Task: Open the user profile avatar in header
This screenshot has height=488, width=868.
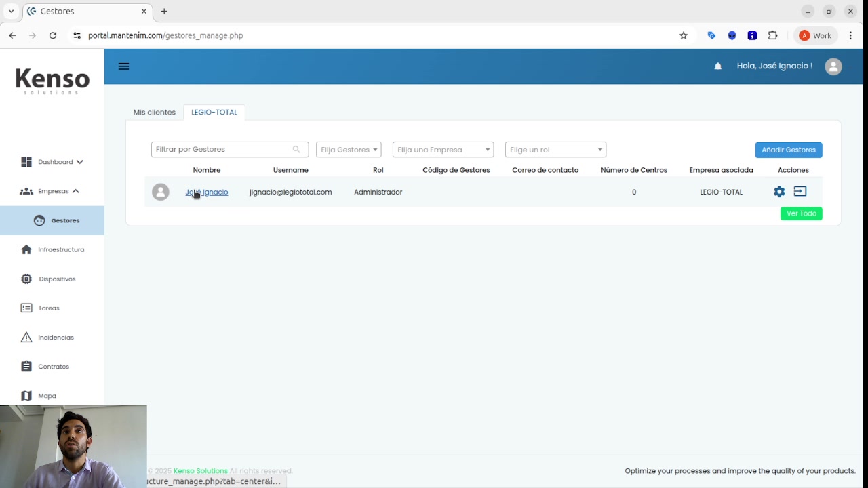Action: coord(833,66)
